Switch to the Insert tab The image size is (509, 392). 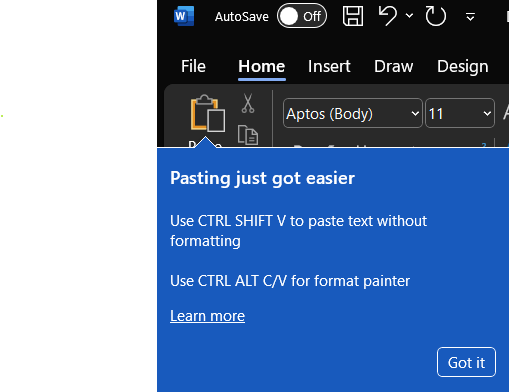click(x=329, y=66)
